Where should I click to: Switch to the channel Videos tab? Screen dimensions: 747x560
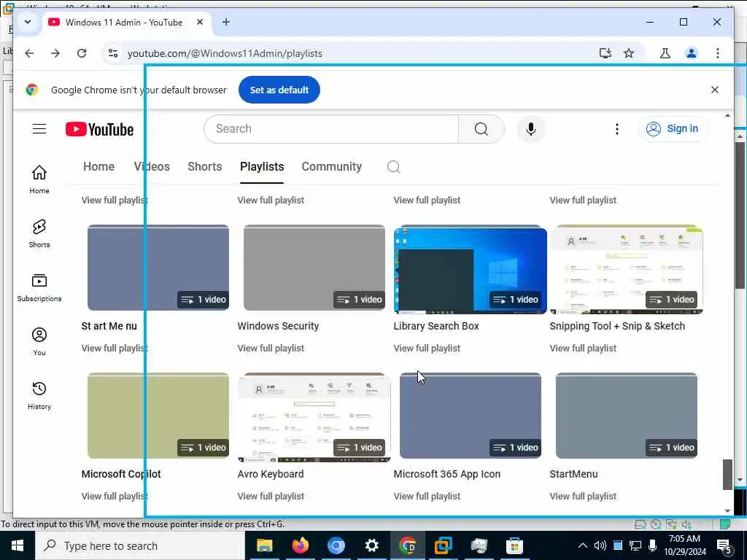pyautogui.click(x=152, y=167)
